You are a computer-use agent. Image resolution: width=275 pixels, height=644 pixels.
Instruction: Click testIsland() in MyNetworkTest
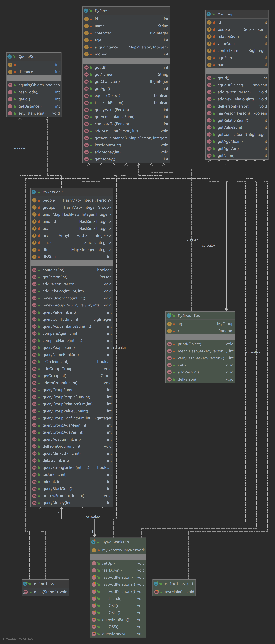[118, 598]
